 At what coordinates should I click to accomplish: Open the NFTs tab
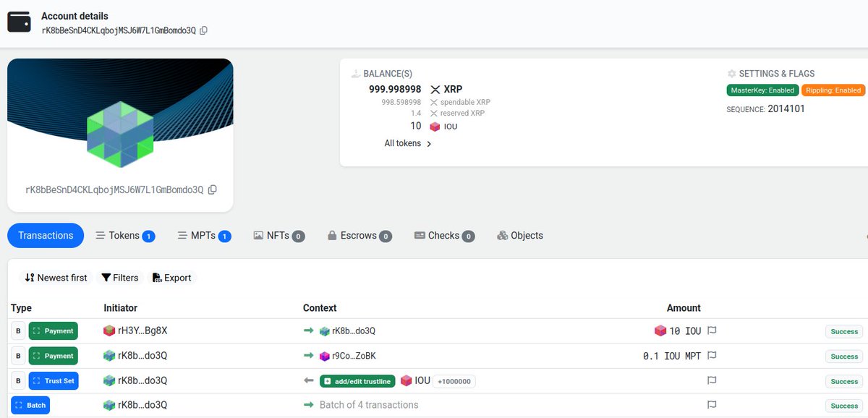pyautogui.click(x=278, y=236)
